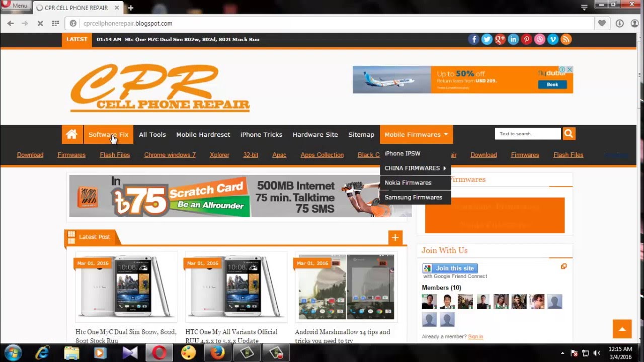Open the Pinterest social icon
644x362 pixels.
tap(526, 39)
